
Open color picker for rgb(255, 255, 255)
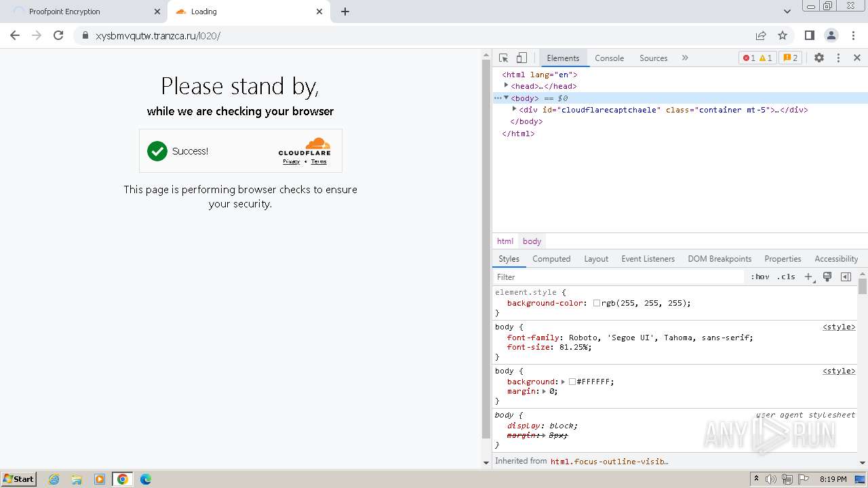pos(597,303)
